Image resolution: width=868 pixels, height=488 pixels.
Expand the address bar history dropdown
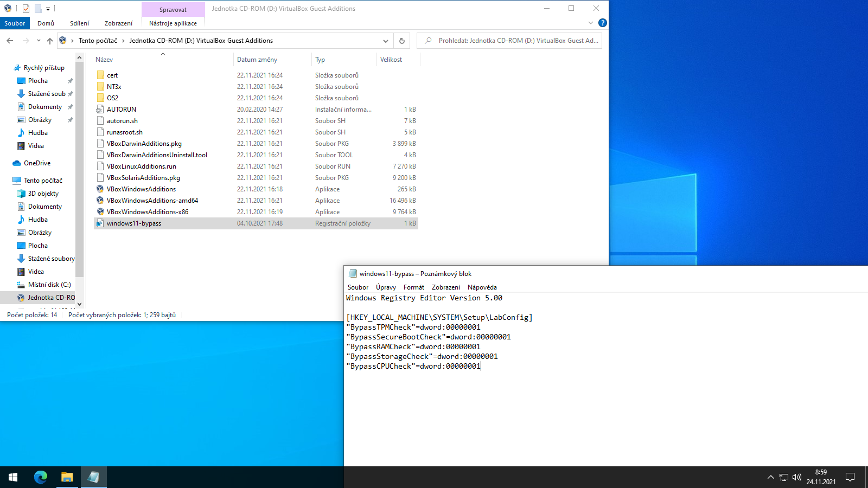385,41
